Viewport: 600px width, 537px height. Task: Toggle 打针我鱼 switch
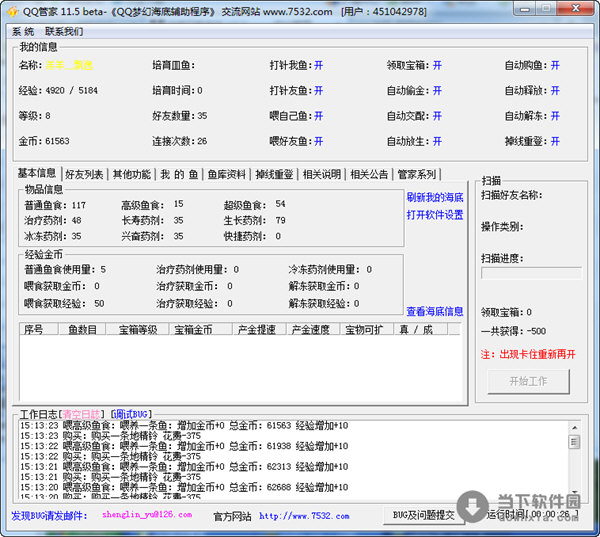coord(319,65)
